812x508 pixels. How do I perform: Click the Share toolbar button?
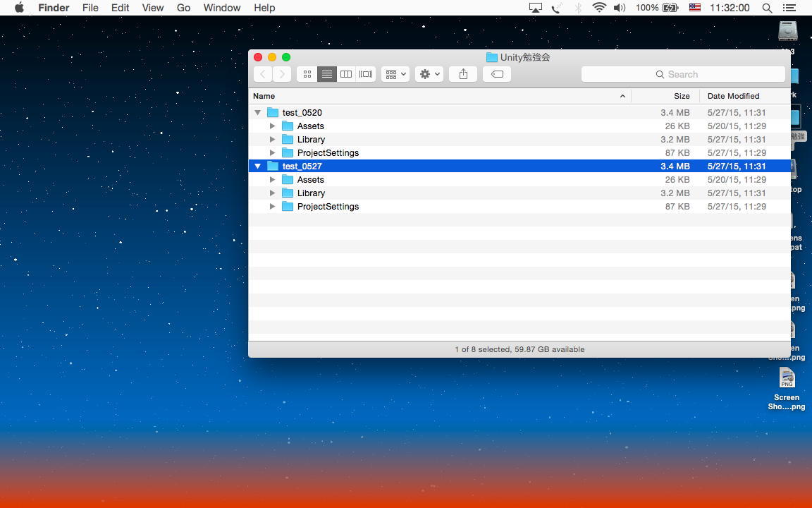click(x=463, y=74)
